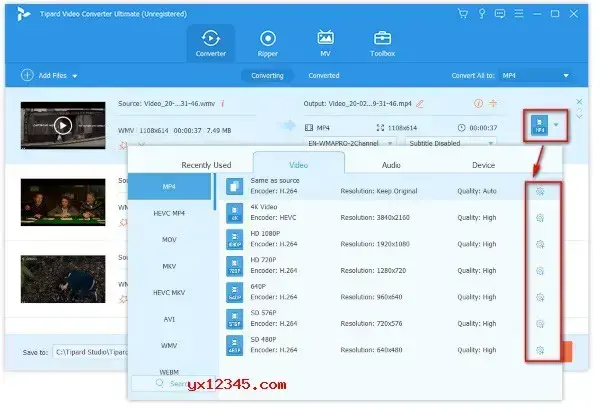Move the first item down with chevron
This screenshot has height=409, width=600.
click(x=579, y=116)
